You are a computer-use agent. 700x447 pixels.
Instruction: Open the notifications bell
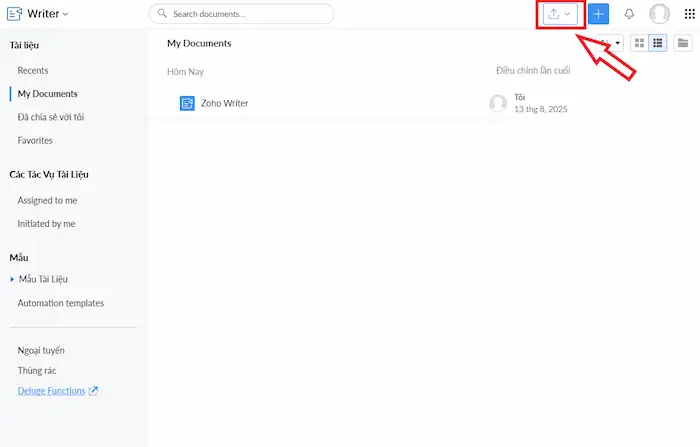[629, 14]
